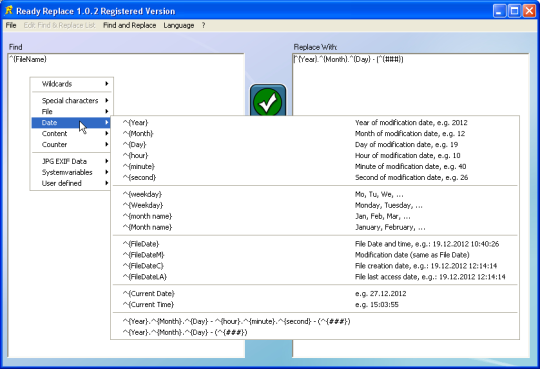Expand the Special characters submenu
The image size is (540, 369).
pyautogui.click(x=72, y=101)
